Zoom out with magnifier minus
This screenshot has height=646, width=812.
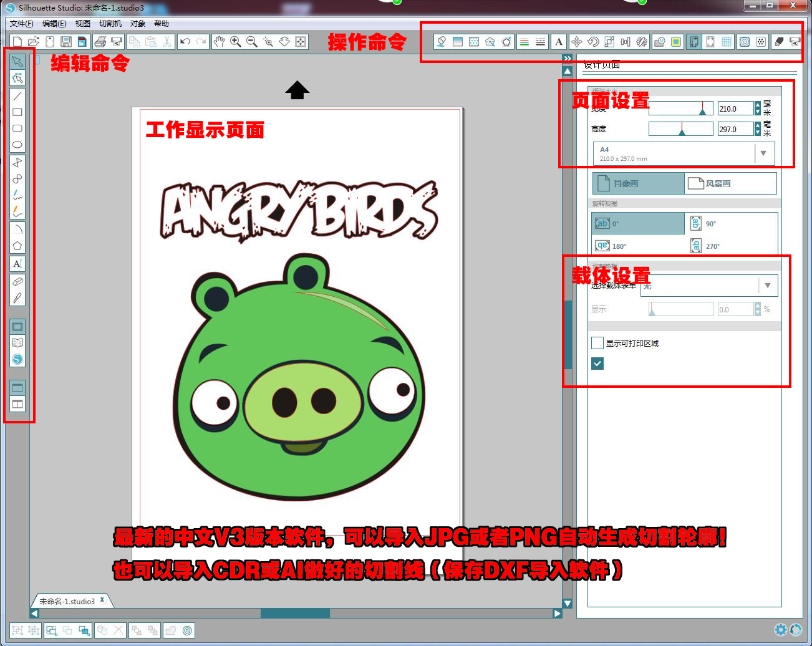[251, 42]
